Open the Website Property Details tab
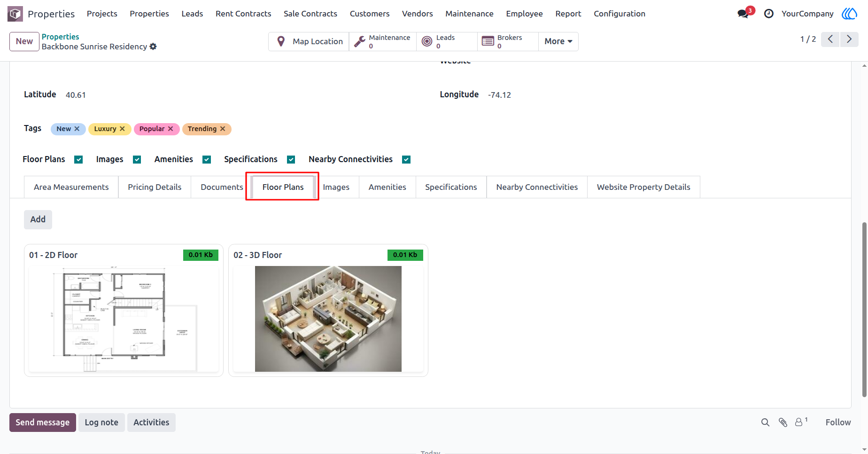 pos(643,187)
